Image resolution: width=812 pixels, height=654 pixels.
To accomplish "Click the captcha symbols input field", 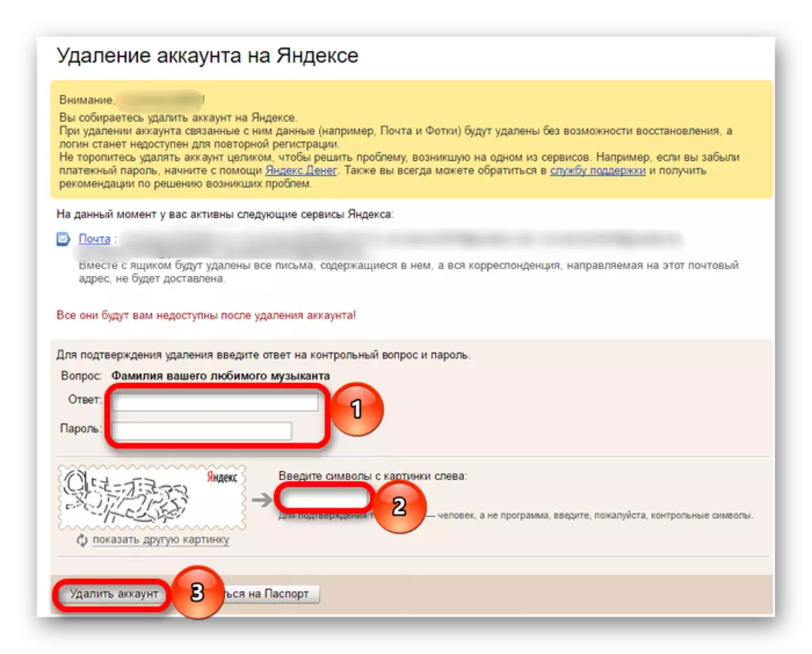I will [x=324, y=498].
